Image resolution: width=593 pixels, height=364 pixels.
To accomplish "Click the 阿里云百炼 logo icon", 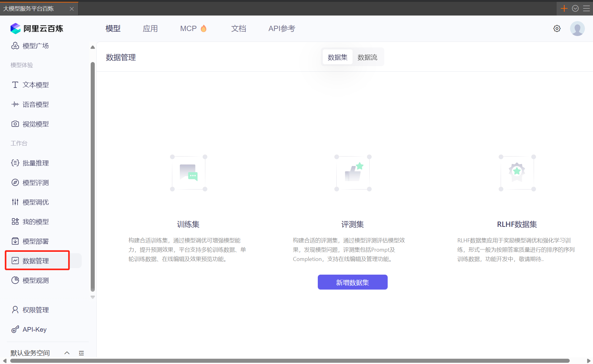I will point(15,29).
